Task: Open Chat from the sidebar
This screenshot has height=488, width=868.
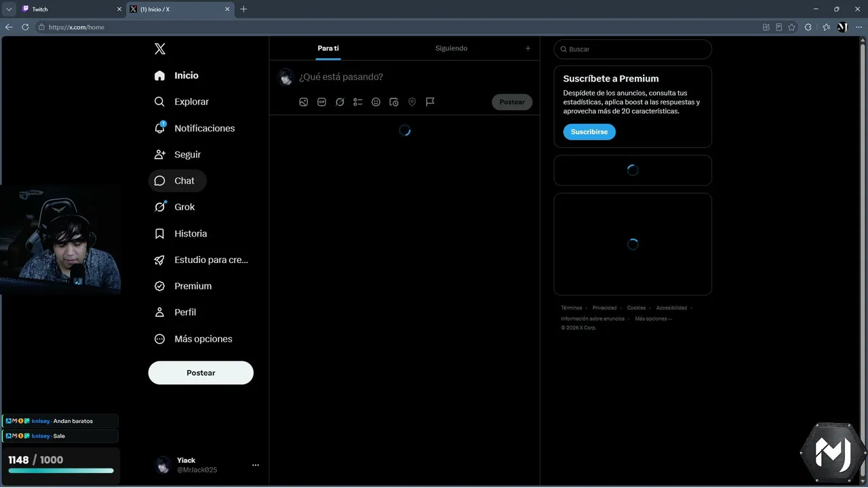Action: tap(178, 181)
